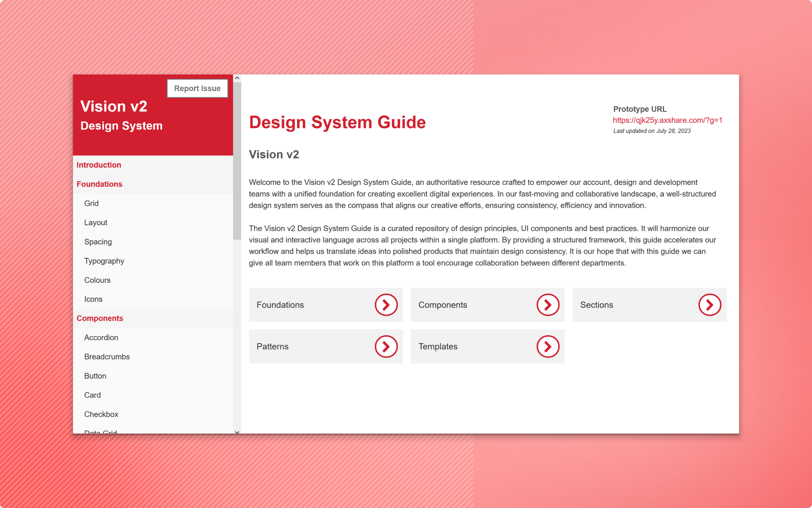Select Grid under Foundations

[91, 203]
